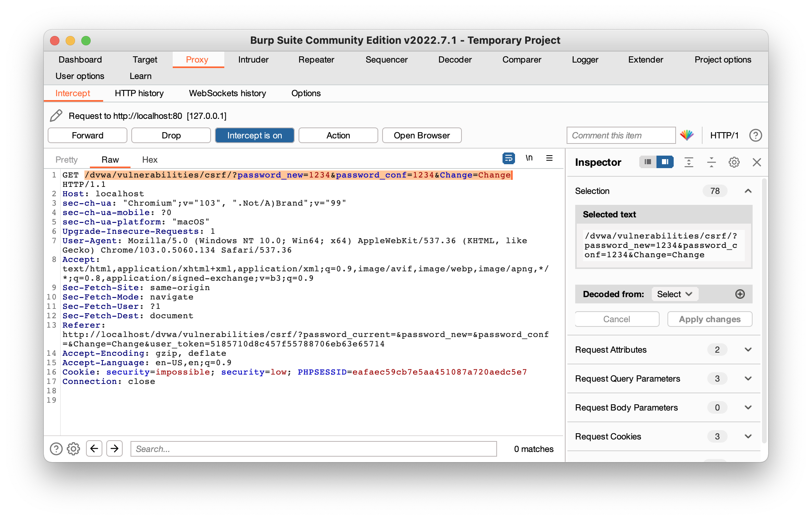812x520 pixels.
Task: Close the Inspector panel
Action: [757, 162]
